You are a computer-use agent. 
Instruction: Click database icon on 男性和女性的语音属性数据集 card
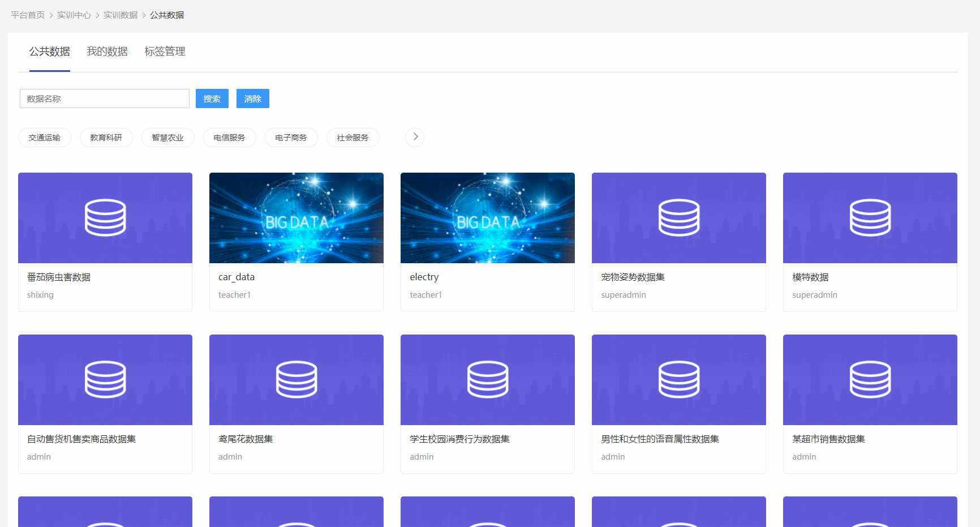(x=678, y=379)
